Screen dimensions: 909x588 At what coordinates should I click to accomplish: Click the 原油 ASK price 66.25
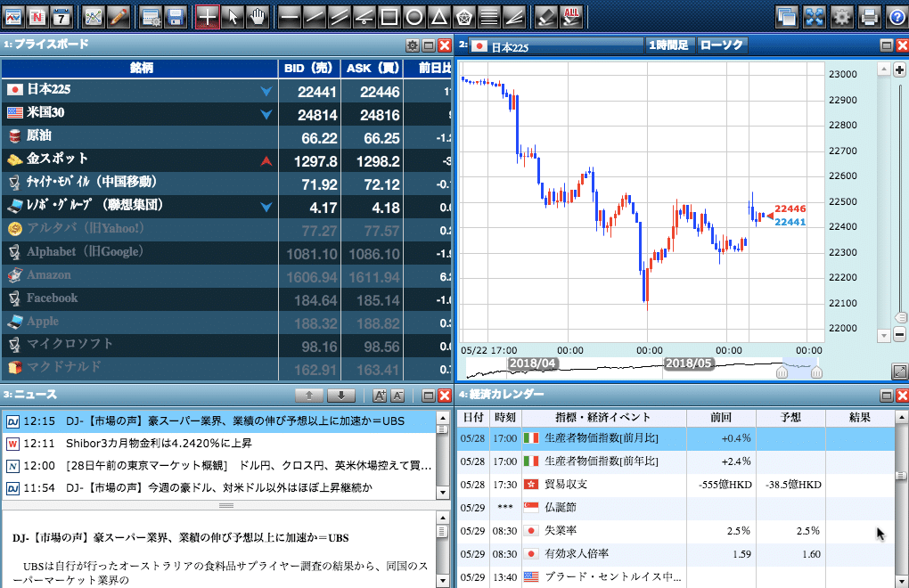[381, 138]
